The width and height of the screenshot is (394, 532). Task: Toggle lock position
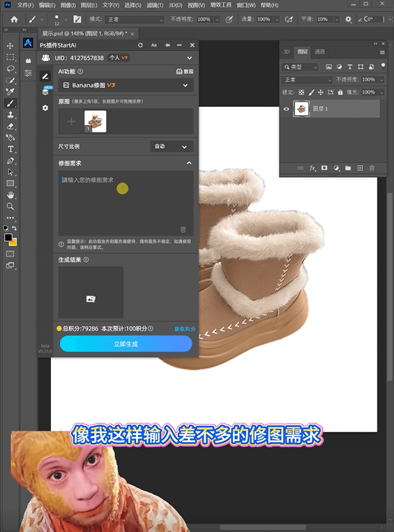[321, 92]
